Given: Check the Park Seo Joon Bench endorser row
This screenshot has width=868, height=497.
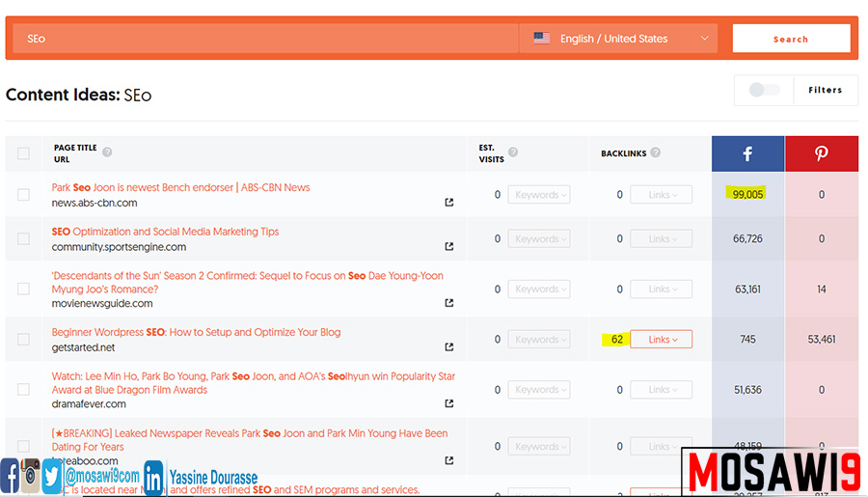Looking at the screenshot, I should coord(23,195).
